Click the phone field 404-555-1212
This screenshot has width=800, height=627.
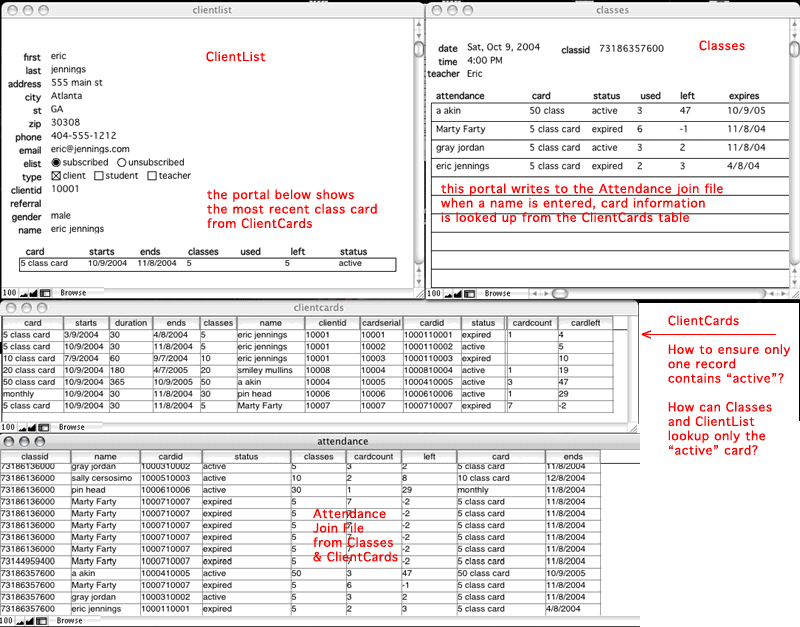click(x=84, y=136)
